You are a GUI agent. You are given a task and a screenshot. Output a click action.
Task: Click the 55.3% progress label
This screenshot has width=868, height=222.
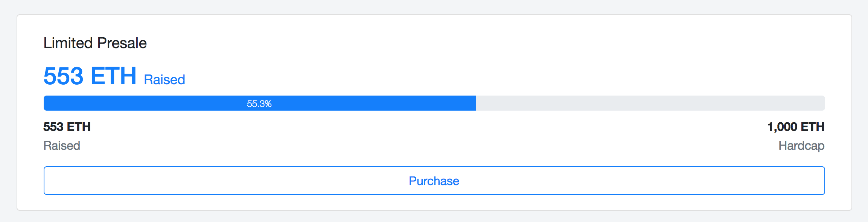click(259, 103)
